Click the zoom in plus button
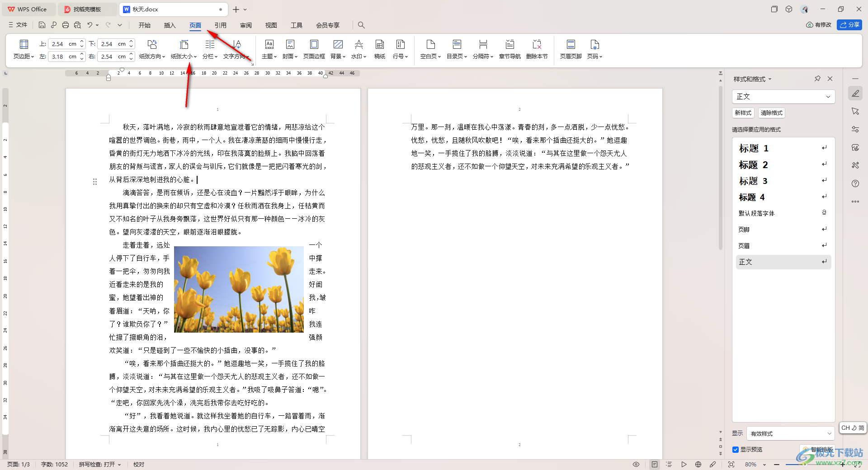 click(843, 465)
